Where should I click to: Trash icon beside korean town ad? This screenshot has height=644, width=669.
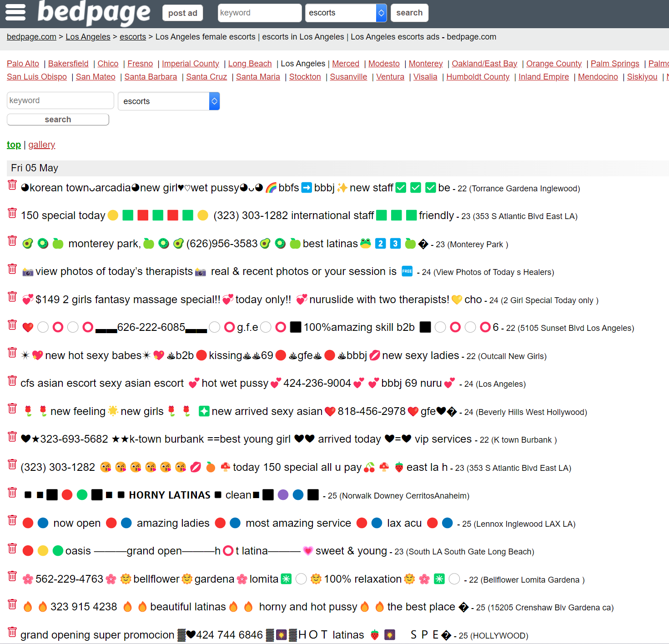coord(12,185)
